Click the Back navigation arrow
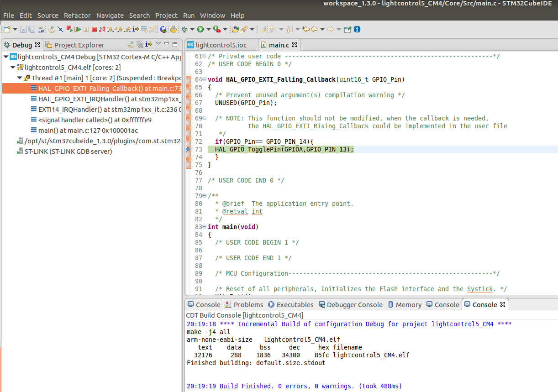This screenshot has height=392, width=558. (x=314, y=29)
